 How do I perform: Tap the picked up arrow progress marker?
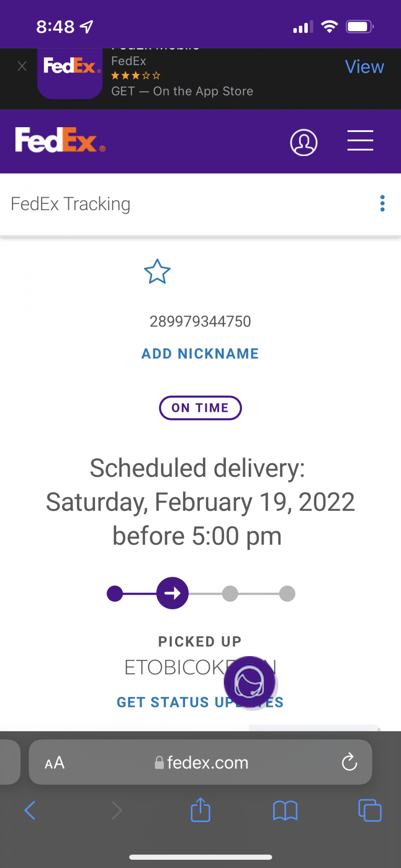(172, 593)
